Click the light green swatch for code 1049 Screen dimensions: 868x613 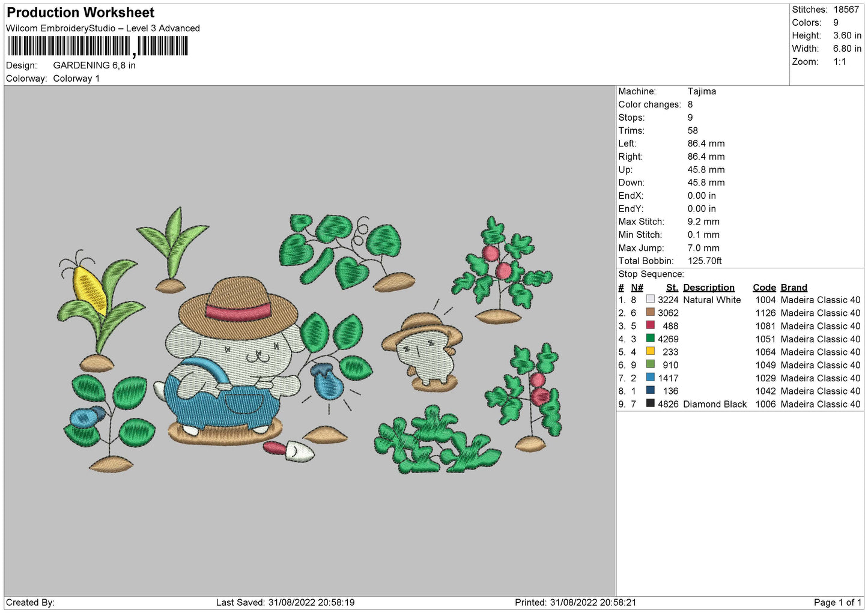coord(650,364)
